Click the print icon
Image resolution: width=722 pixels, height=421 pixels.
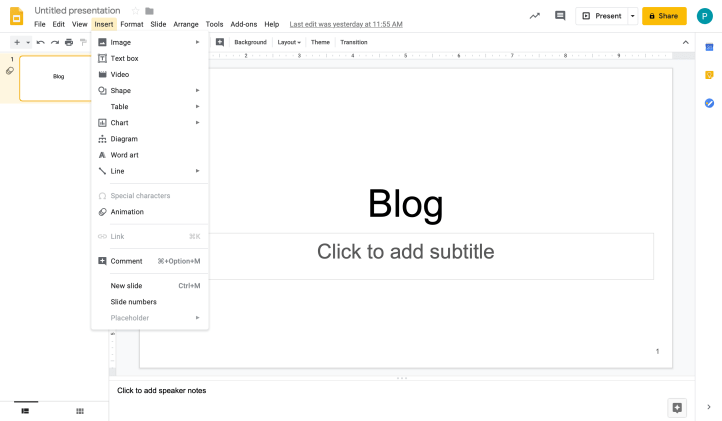click(x=69, y=42)
